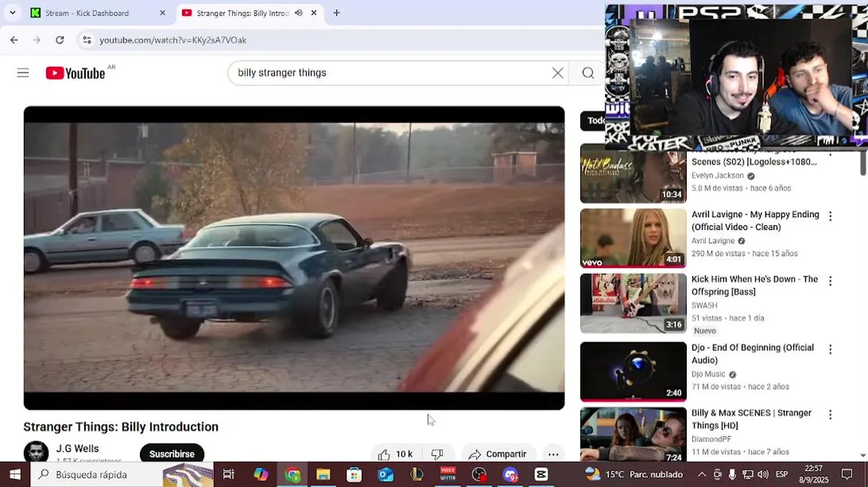Open File Explorer from the taskbar
The width and height of the screenshot is (868, 487).
[323, 474]
